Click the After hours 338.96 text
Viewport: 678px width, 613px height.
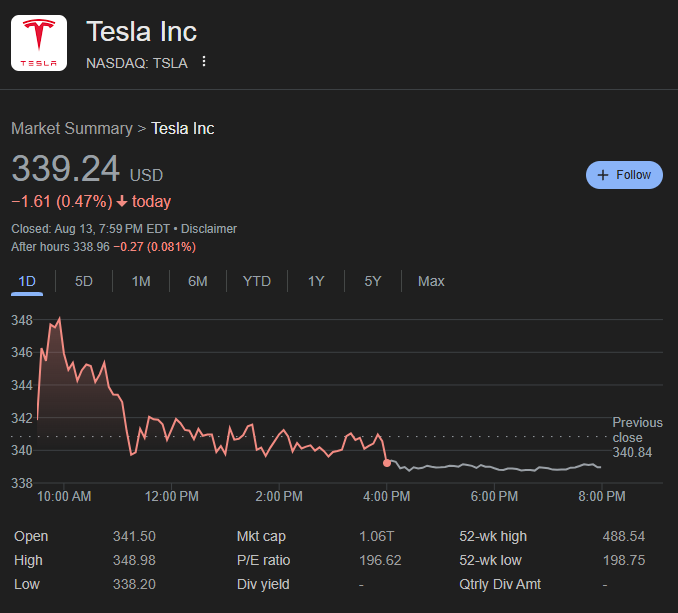pos(61,247)
